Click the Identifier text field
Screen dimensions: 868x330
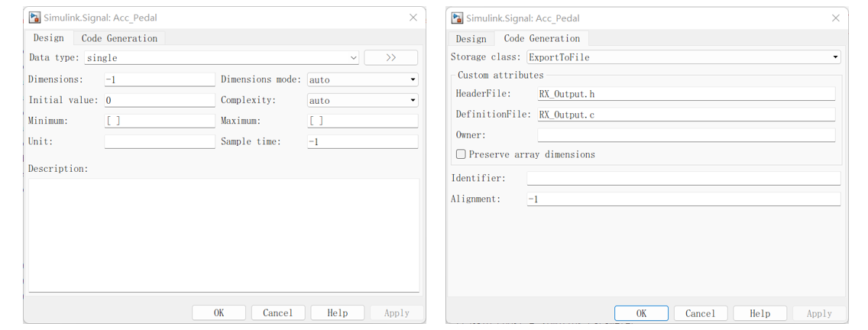[x=683, y=178]
